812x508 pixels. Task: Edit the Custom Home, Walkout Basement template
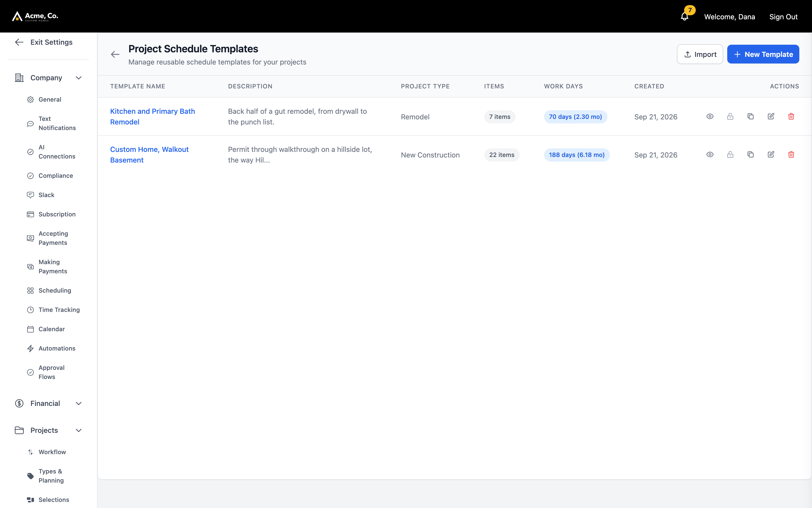coord(771,154)
